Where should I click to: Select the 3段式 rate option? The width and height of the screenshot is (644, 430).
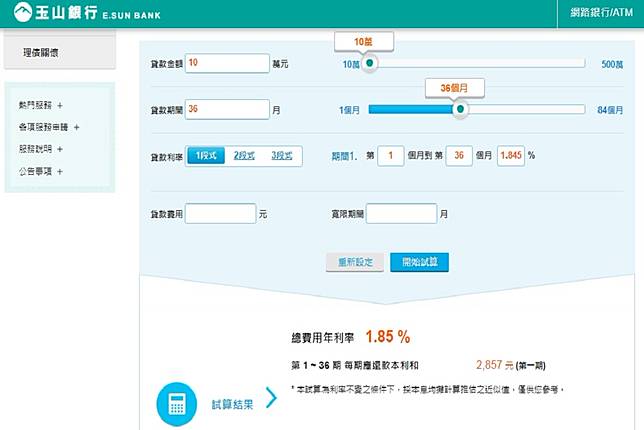coord(282,156)
